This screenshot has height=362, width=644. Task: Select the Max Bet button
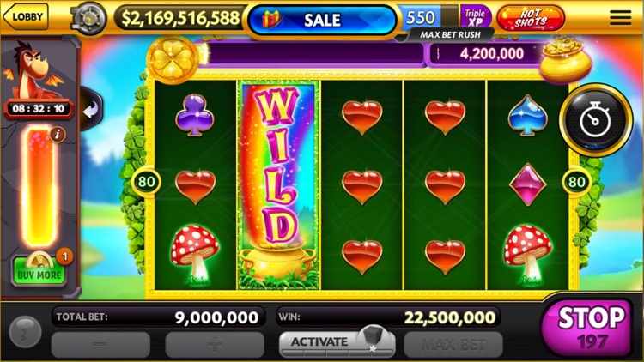click(453, 345)
